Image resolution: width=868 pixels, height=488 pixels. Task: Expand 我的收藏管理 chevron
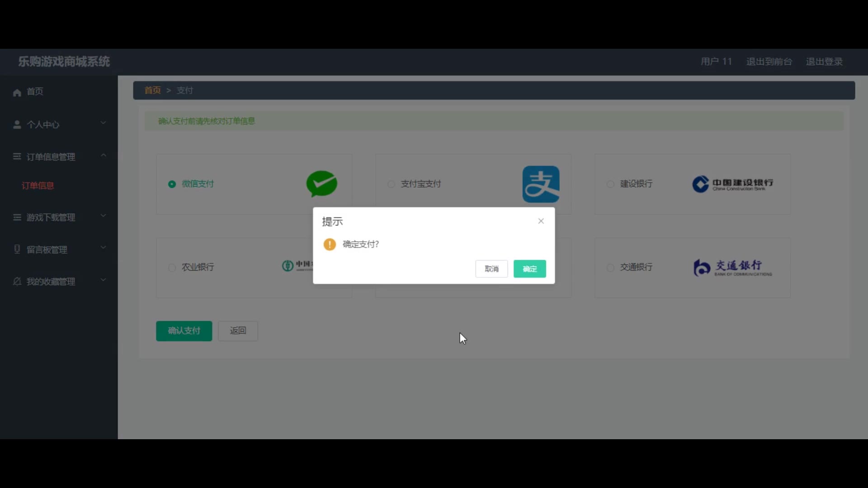(x=103, y=280)
